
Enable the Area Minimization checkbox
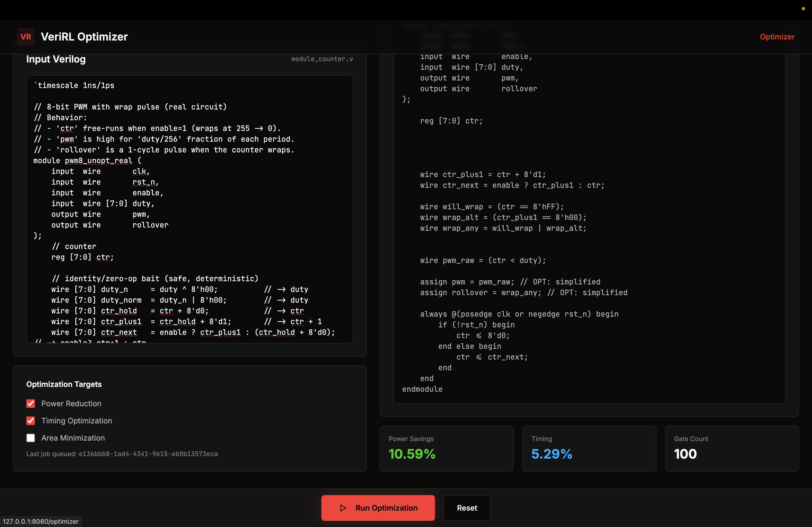click(31, 438)
